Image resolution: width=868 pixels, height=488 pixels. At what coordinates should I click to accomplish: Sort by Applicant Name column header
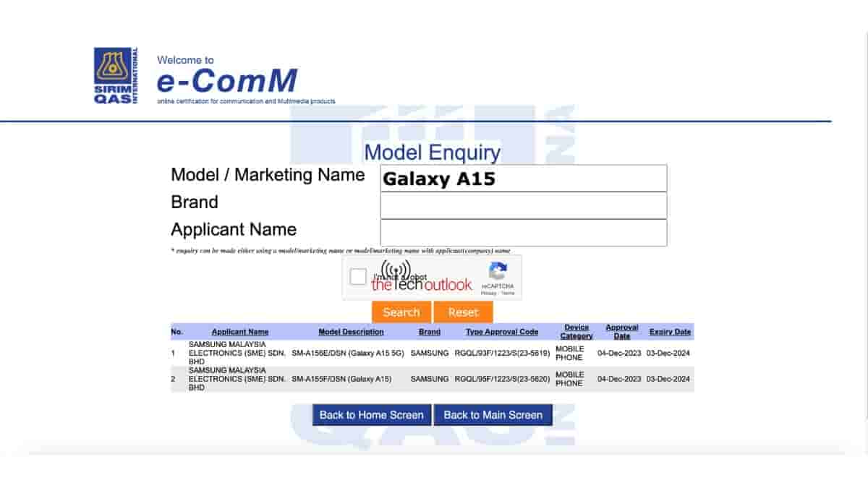tap(240, 332)
